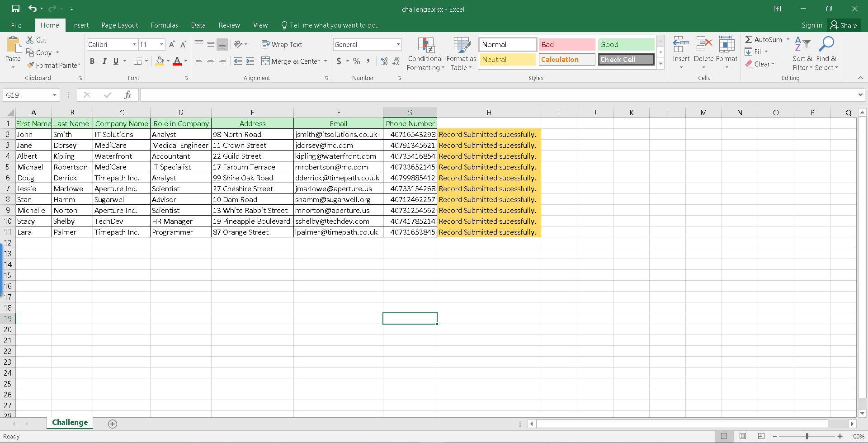Switch to the Page Layout tab
The width and height of the screenshot is (868, 443).
[119, 25]
